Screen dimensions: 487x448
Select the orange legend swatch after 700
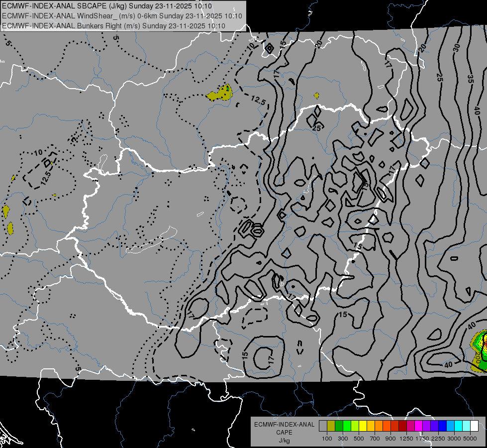click(x=379, y=426)
